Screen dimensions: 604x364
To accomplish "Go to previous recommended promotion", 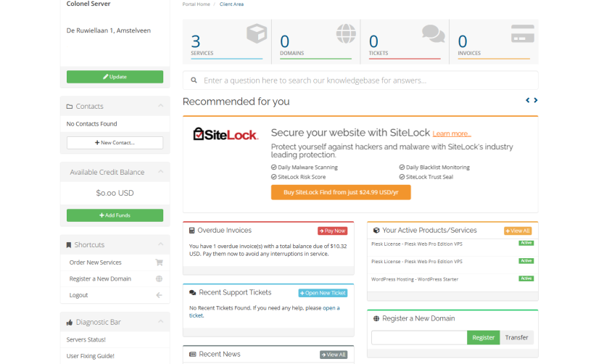I will pyautogui.click(x=528, y=100).
